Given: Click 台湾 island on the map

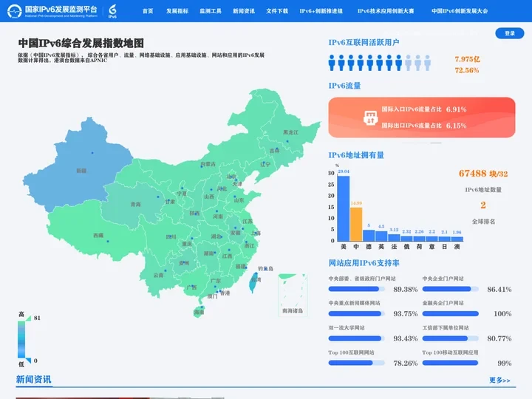Looking at the screenshot, I should [x=253, y=283].
